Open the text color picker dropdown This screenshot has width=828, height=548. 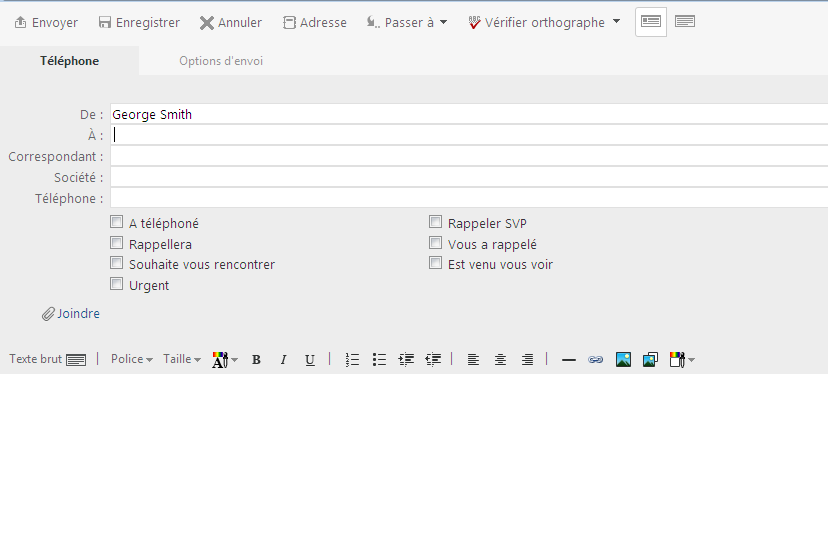[225, 360]
